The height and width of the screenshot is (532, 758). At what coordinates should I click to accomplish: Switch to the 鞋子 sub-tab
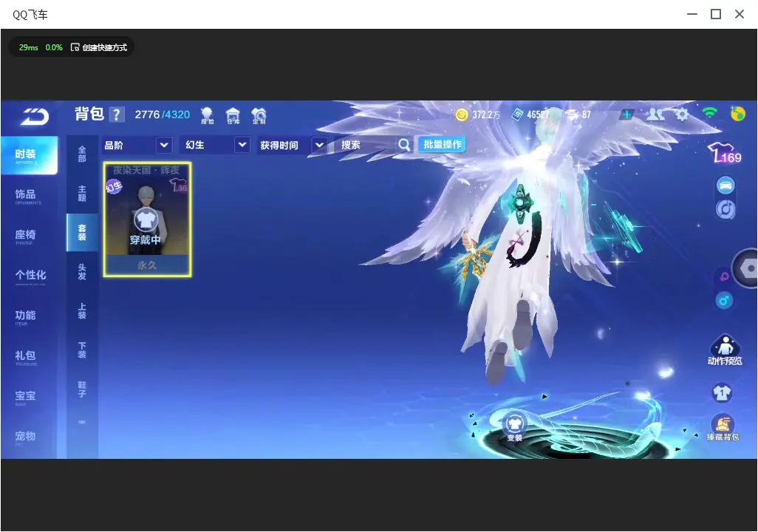(82, 389)
